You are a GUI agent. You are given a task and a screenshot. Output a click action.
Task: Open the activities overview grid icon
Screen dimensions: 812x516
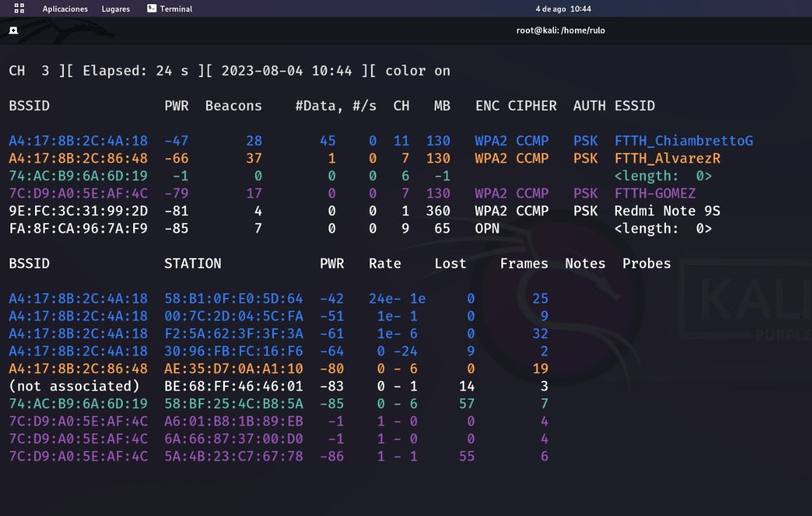pyautogui.click(x=19, y=8)
